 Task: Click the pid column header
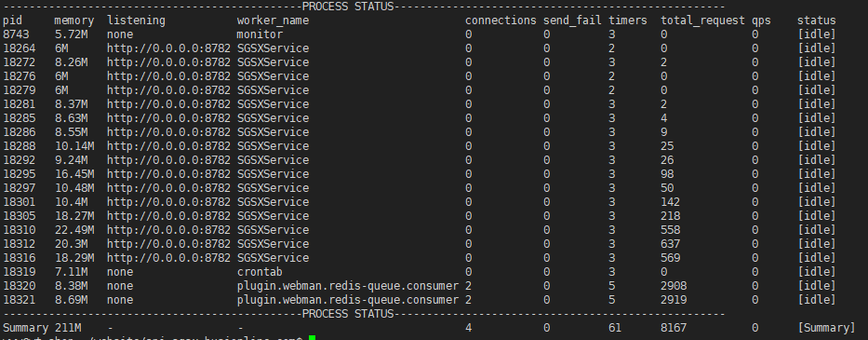12,21
